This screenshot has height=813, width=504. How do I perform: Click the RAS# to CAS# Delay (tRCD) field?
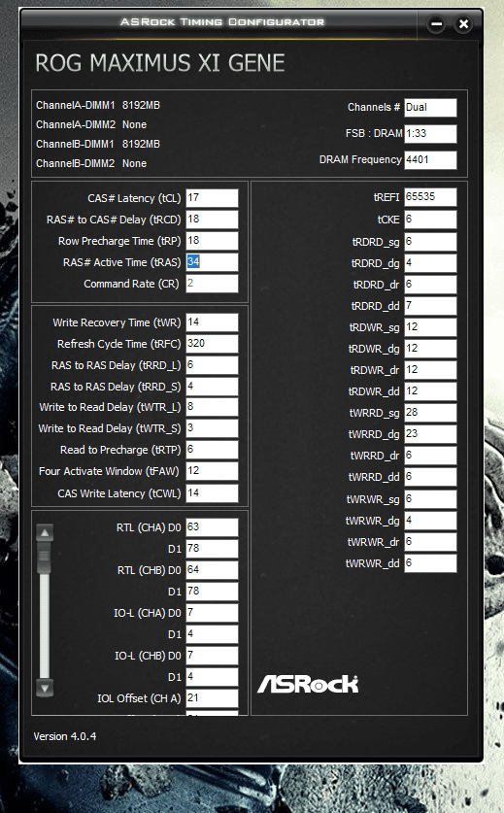pos(212,220)
